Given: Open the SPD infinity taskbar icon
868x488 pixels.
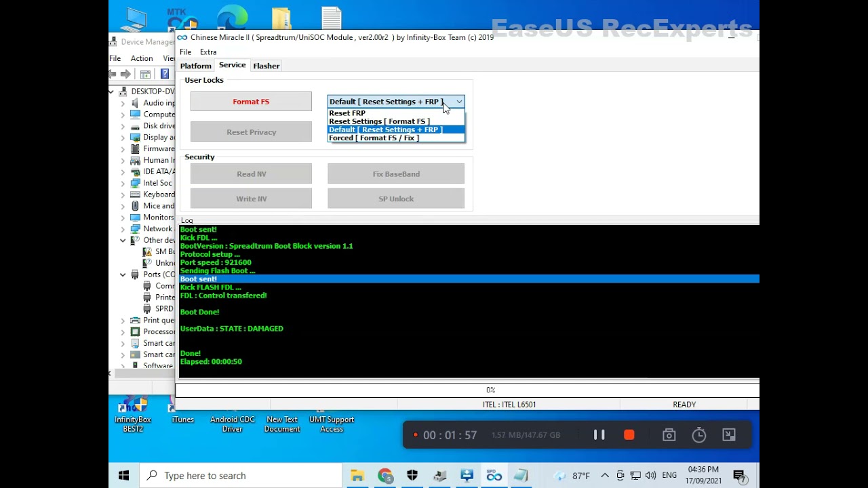Looking at the screenshot, I should 494,476.
